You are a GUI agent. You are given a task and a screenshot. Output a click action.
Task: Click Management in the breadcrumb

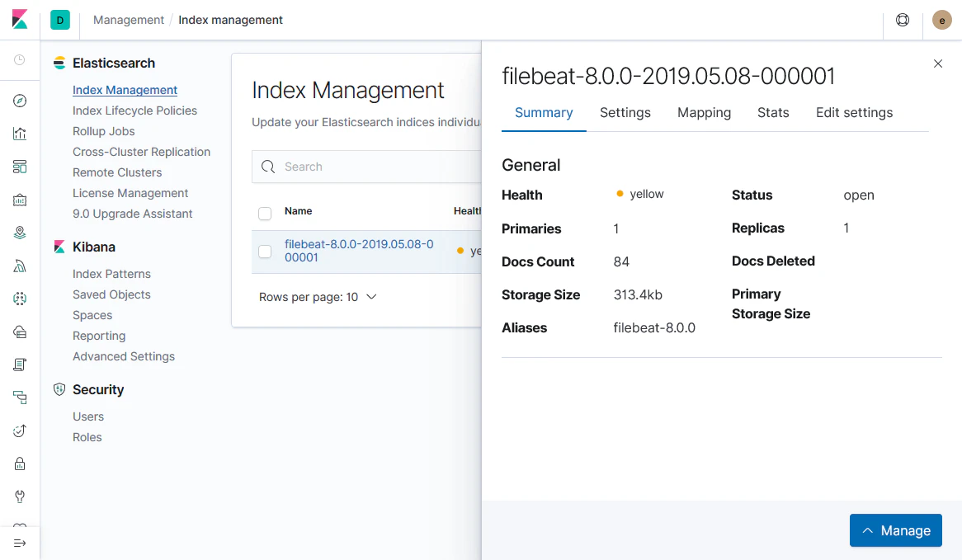click(x=128, y=21)
